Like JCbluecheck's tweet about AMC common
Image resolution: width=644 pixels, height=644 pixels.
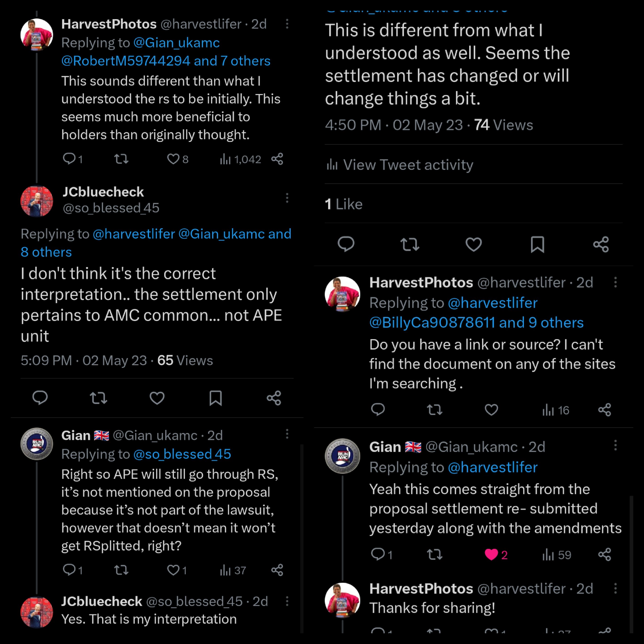click(x=157, y=398)
